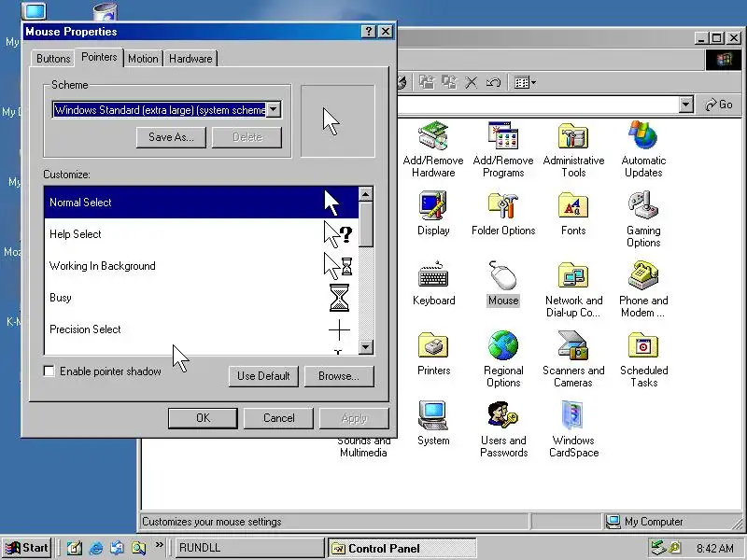Click the Copy To toolbar icon
The height and width of the screenshot is (560, 747).
pos(449,82)
